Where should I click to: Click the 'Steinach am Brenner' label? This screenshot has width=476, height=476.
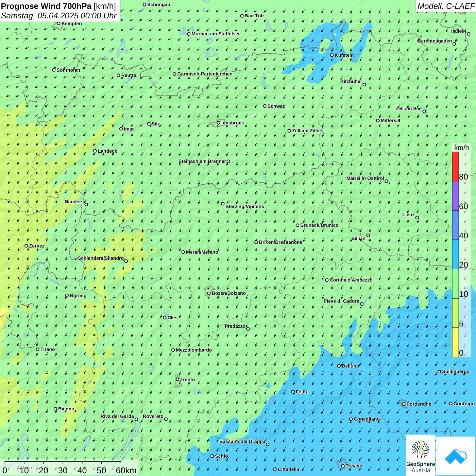[x=202, y=161]
